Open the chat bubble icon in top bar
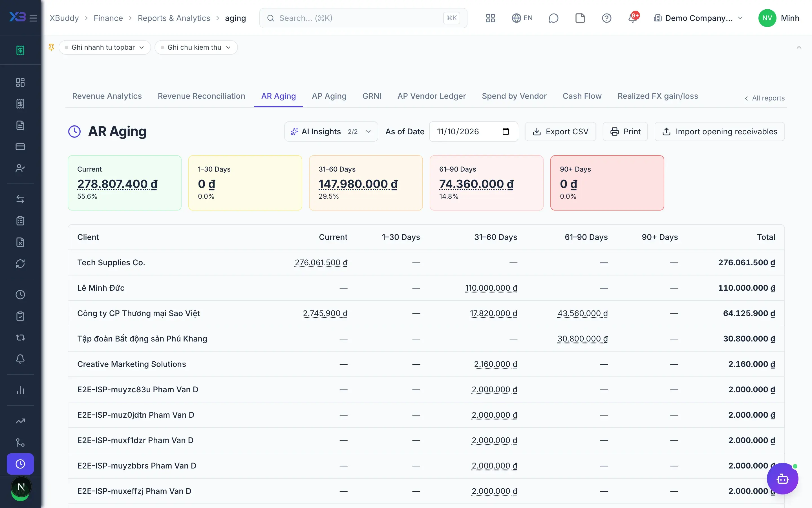 (553, 18)
